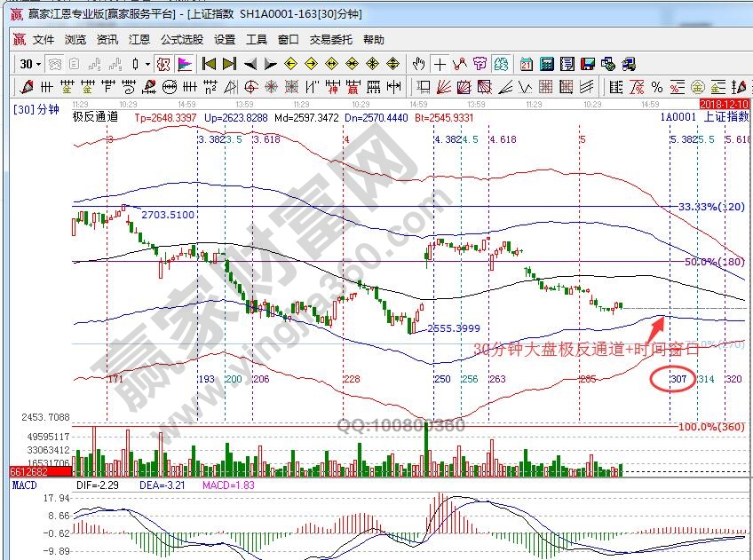Click the red floppy disk save icon

click(x=588, y=64)
